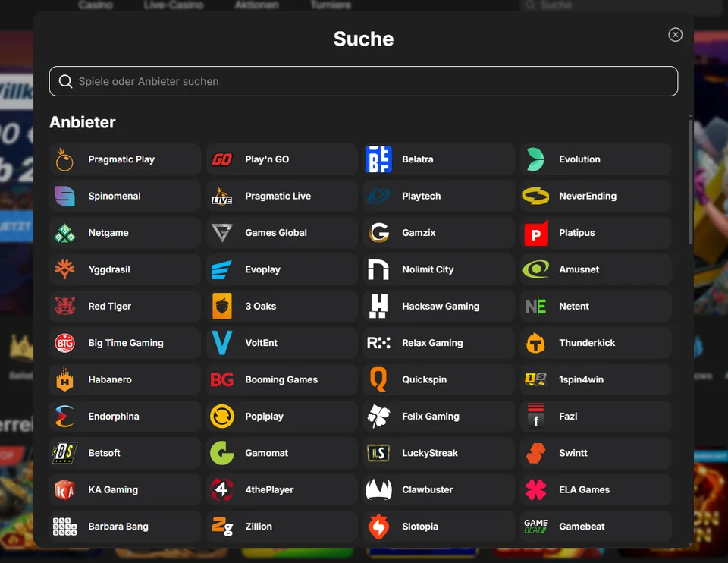This screenshot has width=728, height=563.
Task: Click the Nolimit City white logo
Action: 378,269
